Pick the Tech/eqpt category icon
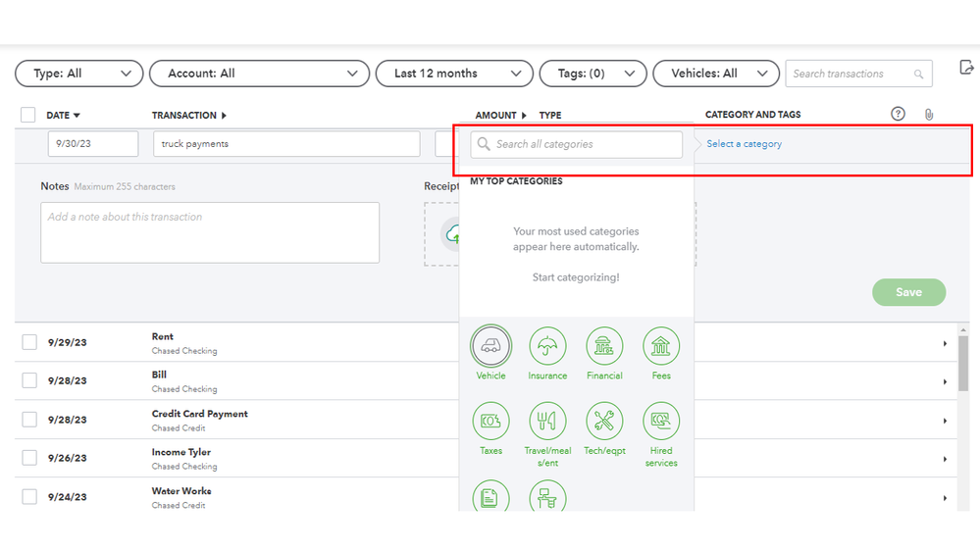 (x=604, y=422)
